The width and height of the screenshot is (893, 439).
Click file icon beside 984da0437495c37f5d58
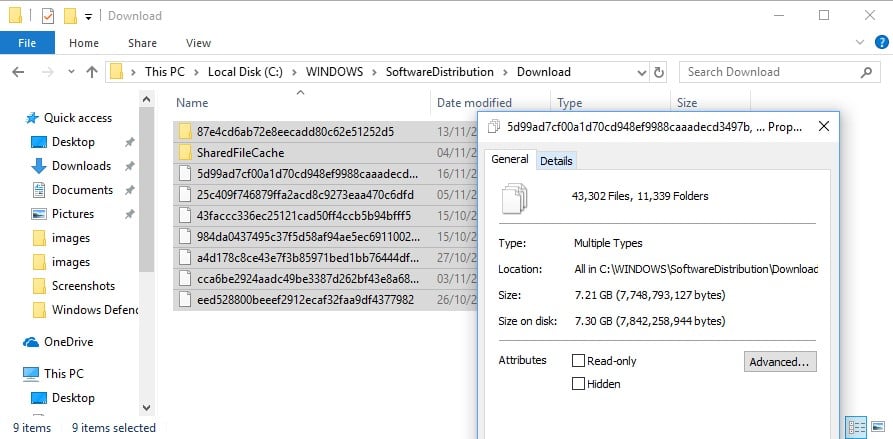185,236
